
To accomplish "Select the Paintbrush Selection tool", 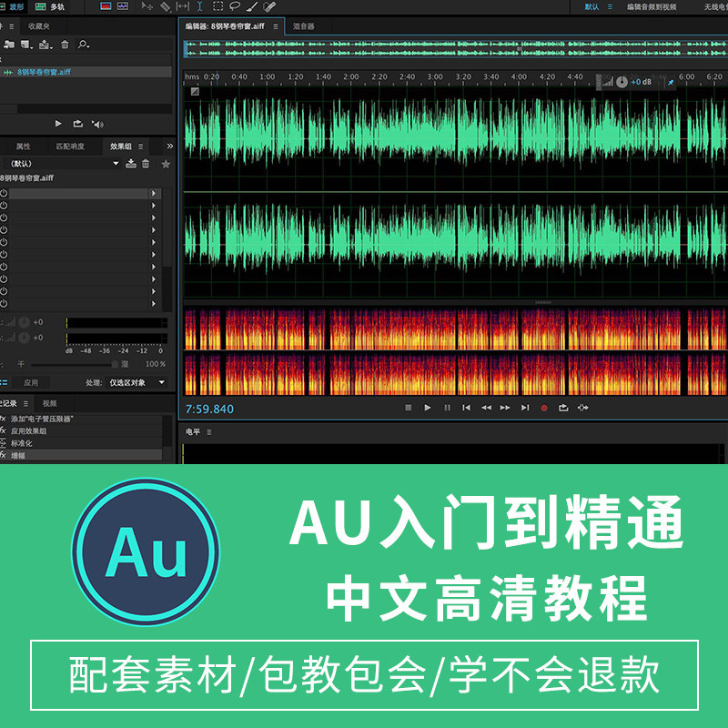I will (252, 6).
